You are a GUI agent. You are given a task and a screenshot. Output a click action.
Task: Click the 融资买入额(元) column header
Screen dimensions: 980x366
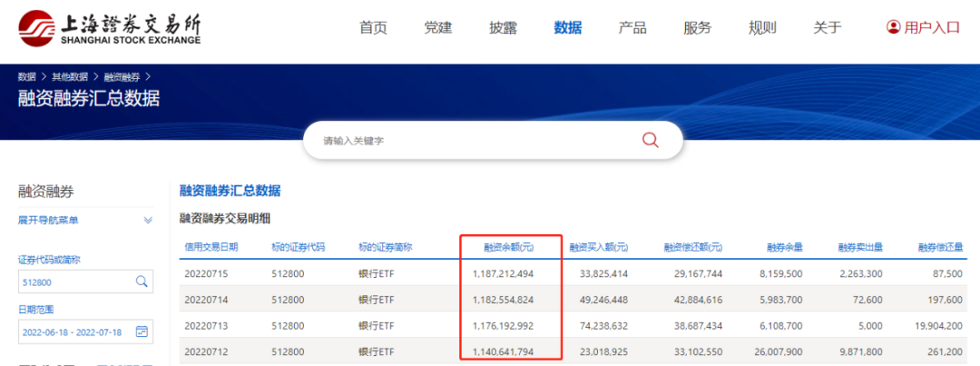click(x=598, y=247)
